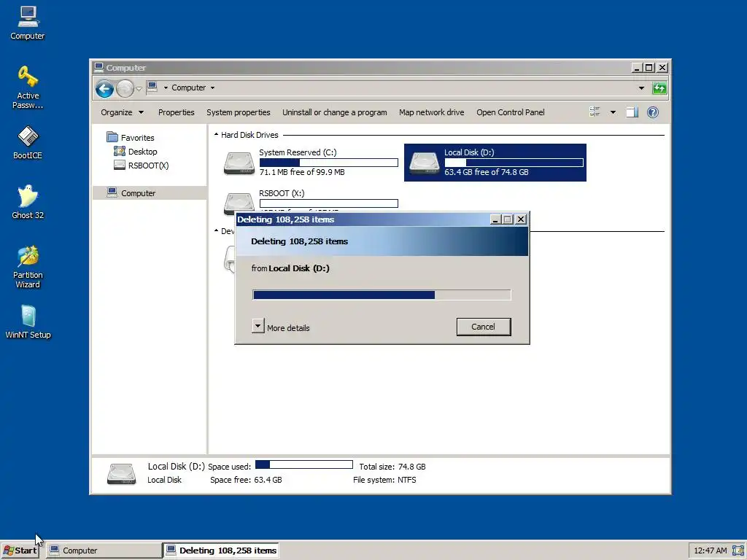747x560 pixels.
Task: Open Partition Wizard desktop icon
Action: point(28,267)
